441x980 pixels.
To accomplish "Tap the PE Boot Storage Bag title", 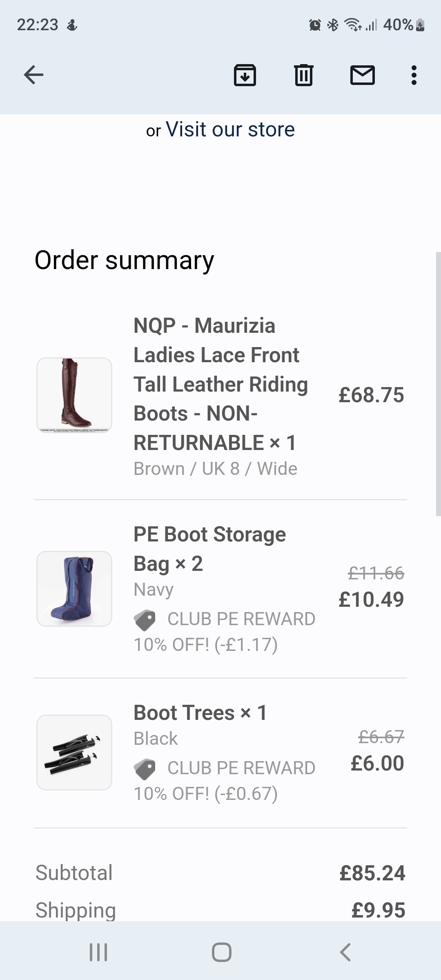I will click(x=209, y=548).
